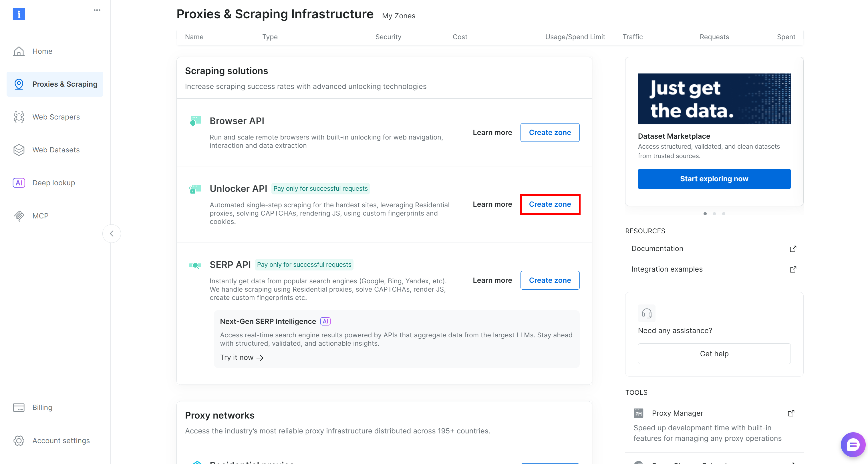Open the Billing menu item

(x=42, y=407)
